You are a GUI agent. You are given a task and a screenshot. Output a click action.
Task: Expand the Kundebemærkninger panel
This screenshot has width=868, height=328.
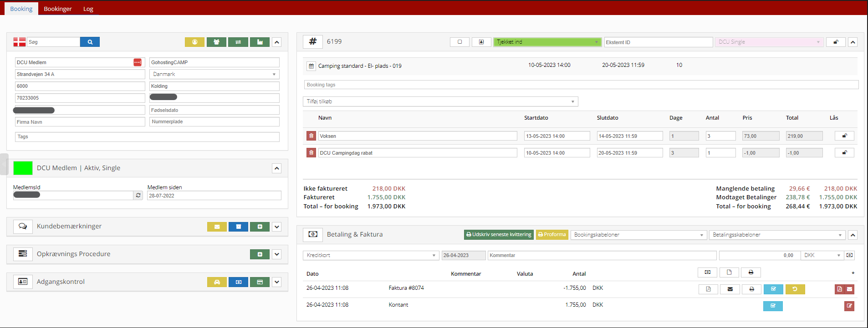276,227
